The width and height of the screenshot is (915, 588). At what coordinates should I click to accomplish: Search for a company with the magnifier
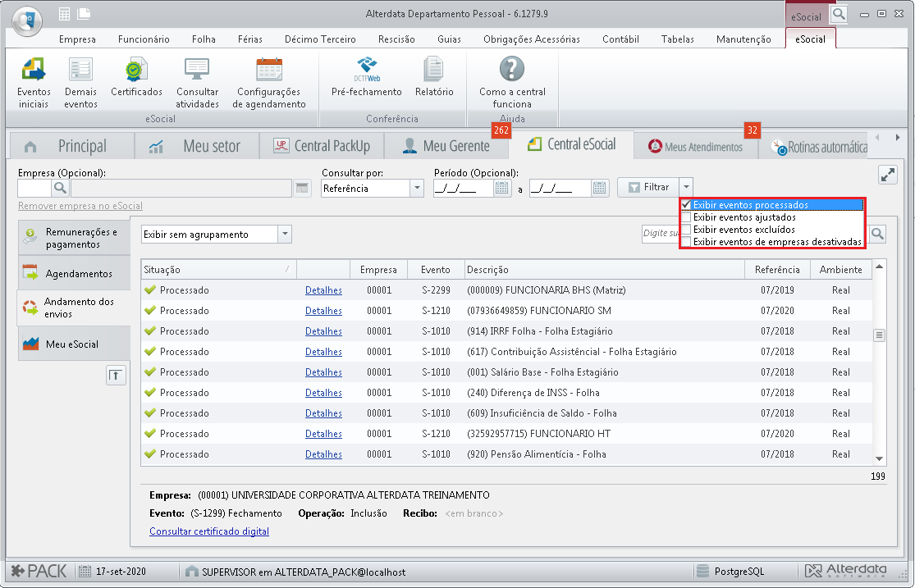(x=60, y=188)
